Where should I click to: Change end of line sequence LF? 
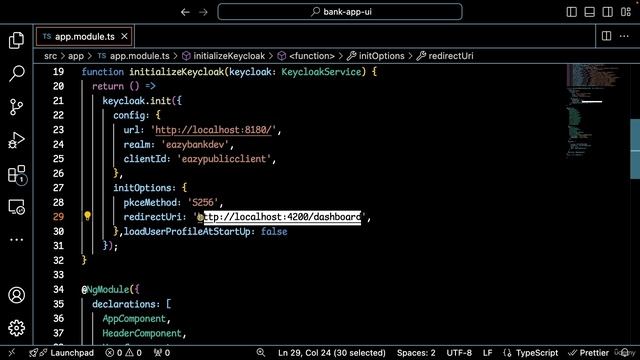pyautogui.click(x=487, y=353)
